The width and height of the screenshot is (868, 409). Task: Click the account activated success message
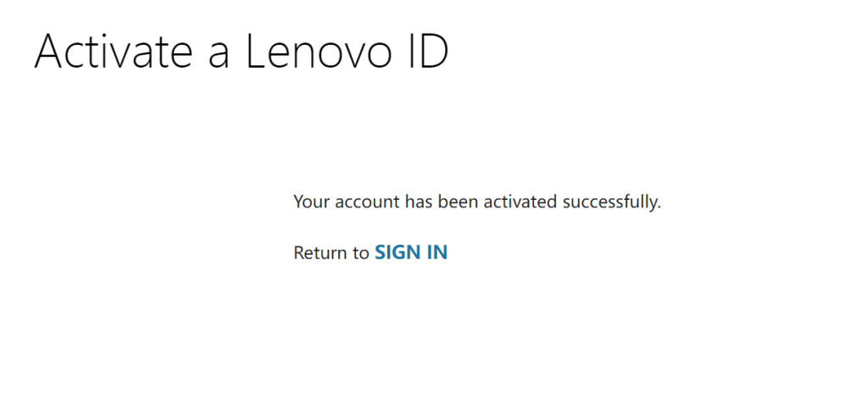pyautogui.click(x=476, y=202)
